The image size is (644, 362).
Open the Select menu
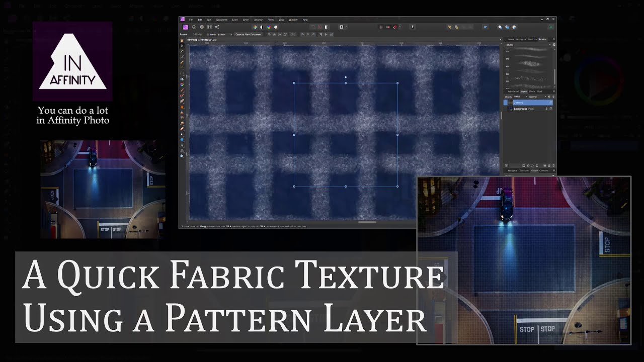(x=246, y=20)
